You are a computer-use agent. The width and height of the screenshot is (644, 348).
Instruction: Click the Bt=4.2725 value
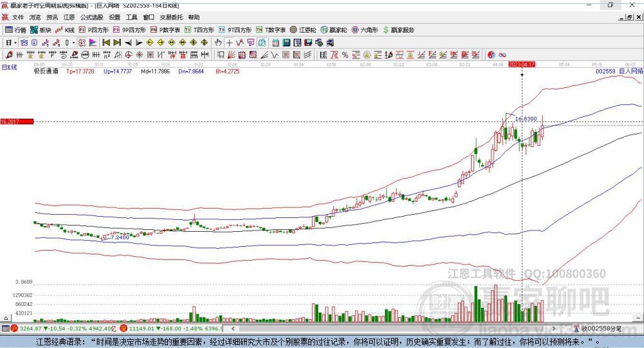228,71
